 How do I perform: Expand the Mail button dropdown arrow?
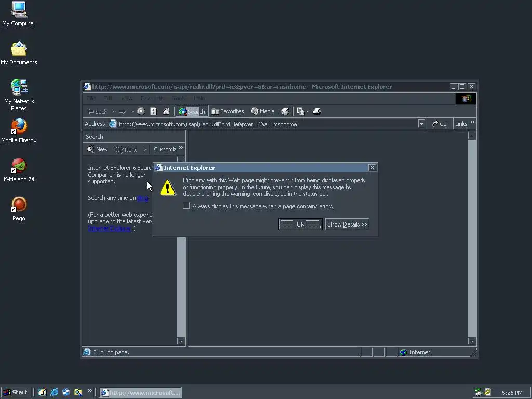click(x=307, y=112)
